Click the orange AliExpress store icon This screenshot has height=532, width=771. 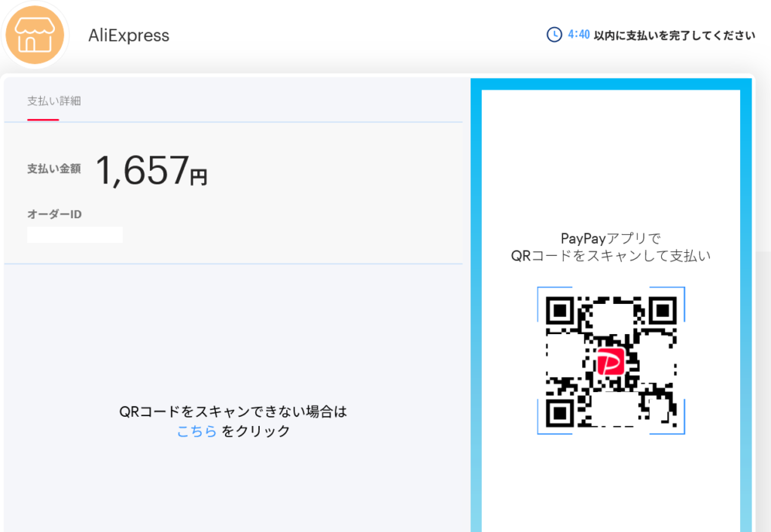coord(35,35)
